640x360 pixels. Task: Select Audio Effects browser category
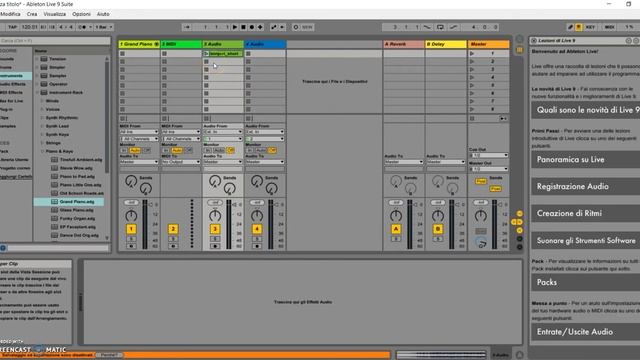click(13, 84)
